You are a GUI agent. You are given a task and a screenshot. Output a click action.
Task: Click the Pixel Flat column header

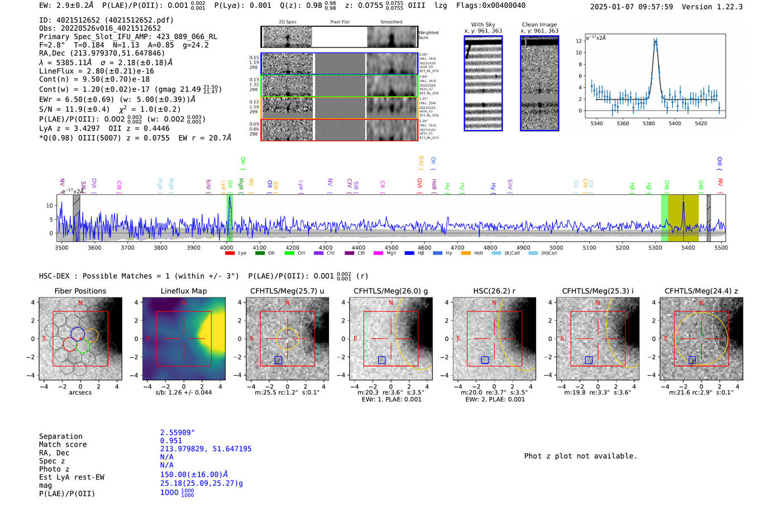pyautogui.click(x=340, y=22)
